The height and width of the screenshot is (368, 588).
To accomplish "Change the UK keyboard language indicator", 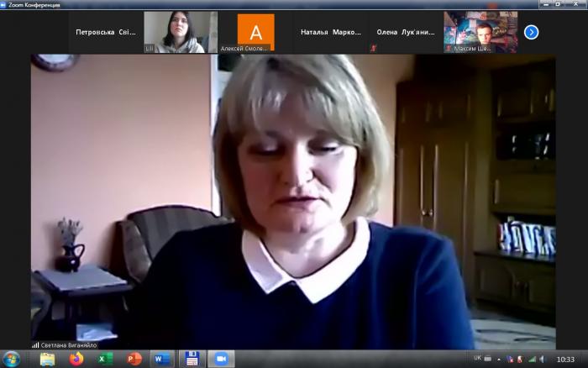I will tap(478, 358).
